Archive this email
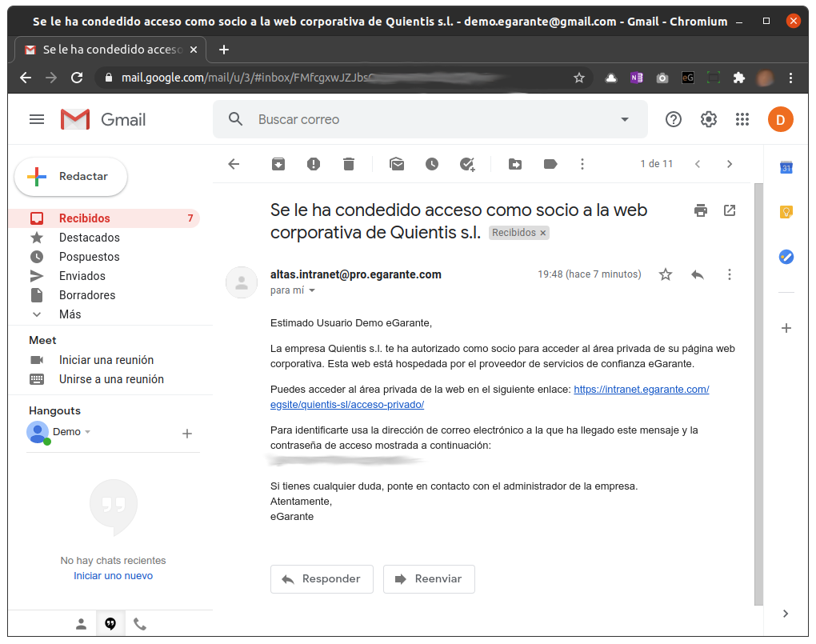 tap(278, 165)
